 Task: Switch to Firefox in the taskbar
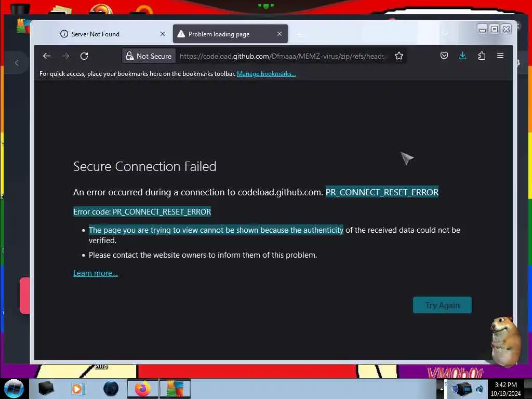click(x=143, y=389)
